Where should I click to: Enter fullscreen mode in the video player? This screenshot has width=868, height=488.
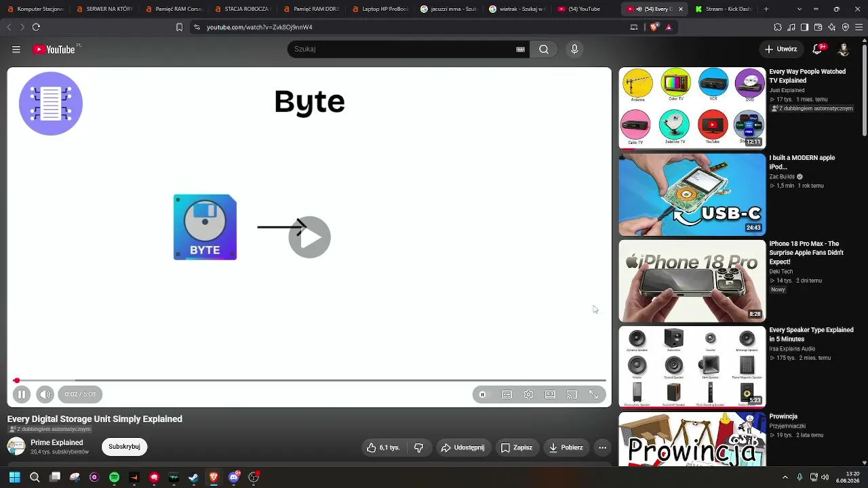[593, 394]
